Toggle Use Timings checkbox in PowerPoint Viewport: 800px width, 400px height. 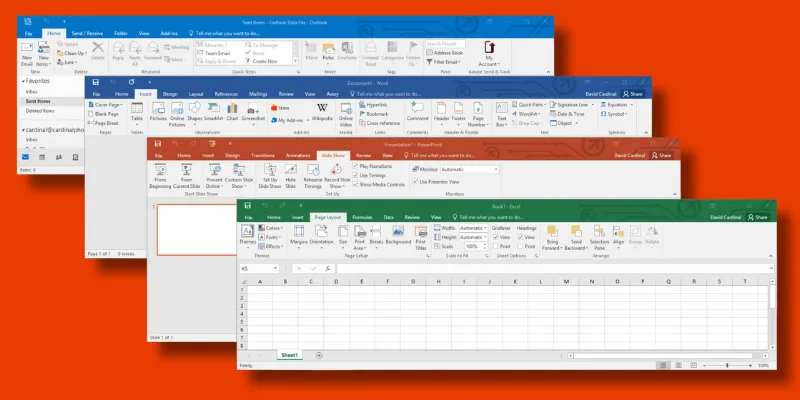click(355, 176)
